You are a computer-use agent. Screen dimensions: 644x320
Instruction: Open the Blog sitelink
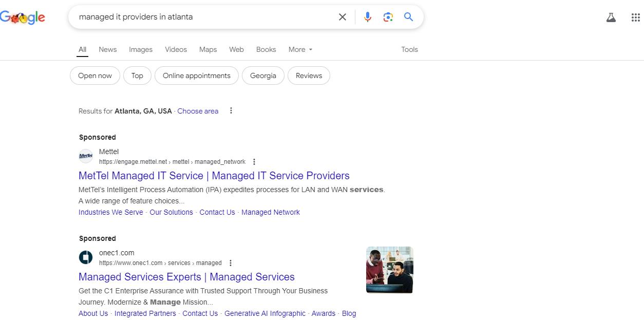[x=349, y=313]
